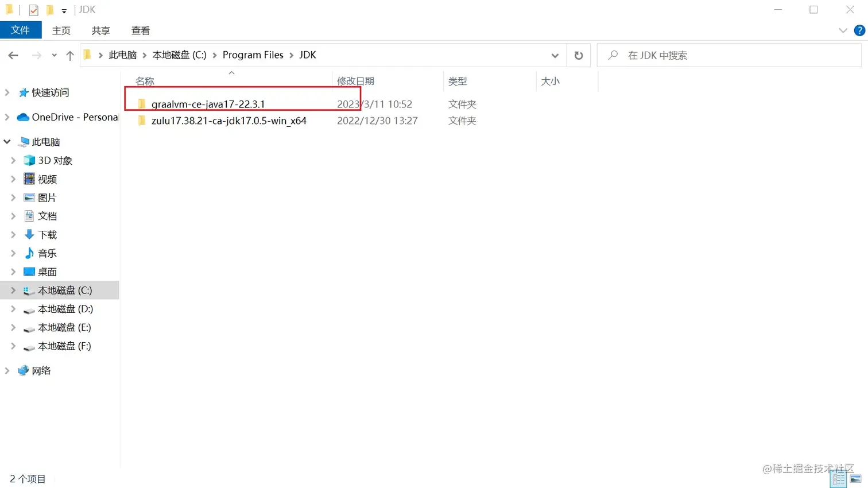The width and height of the screenshot is (868, 488).
Task: Click the 文档 documents icon
Action: tap(29, 216)
